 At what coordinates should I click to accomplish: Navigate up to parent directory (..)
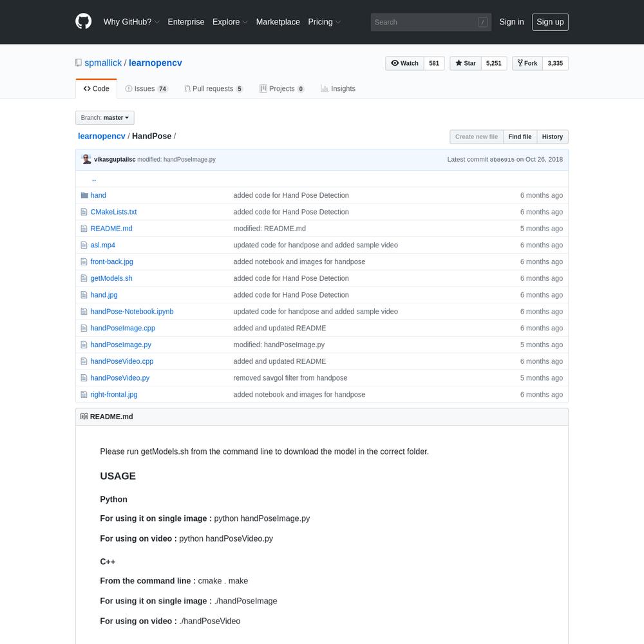[x=94, y=179]
